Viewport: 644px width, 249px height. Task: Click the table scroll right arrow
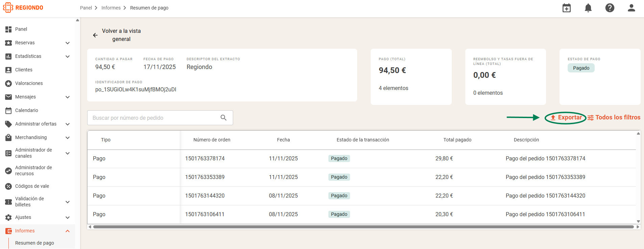click(x=638, y=227)
